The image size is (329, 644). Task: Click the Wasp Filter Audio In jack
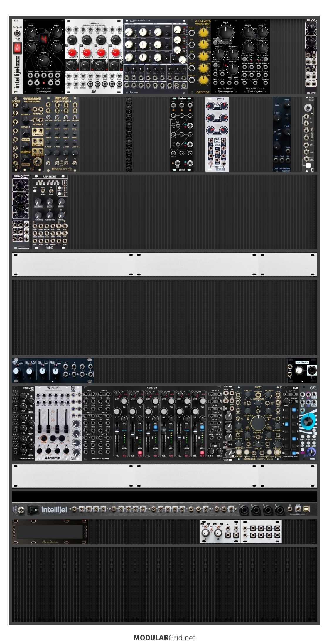(192, 33)
